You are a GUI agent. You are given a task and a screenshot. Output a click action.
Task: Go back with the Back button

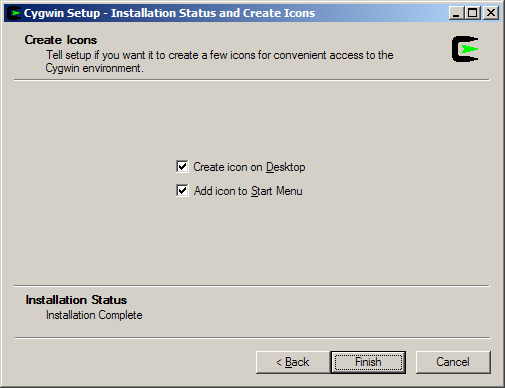click(293, 362)
